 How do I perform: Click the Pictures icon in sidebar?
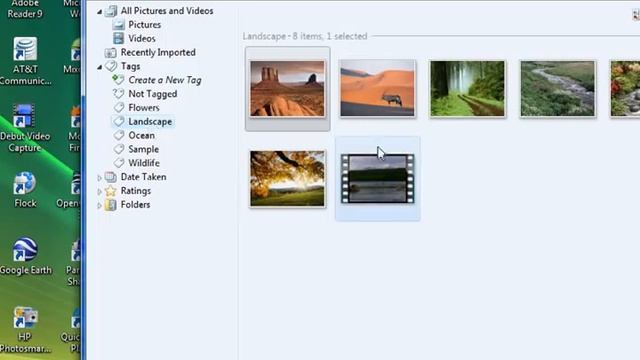coord(119,24)
